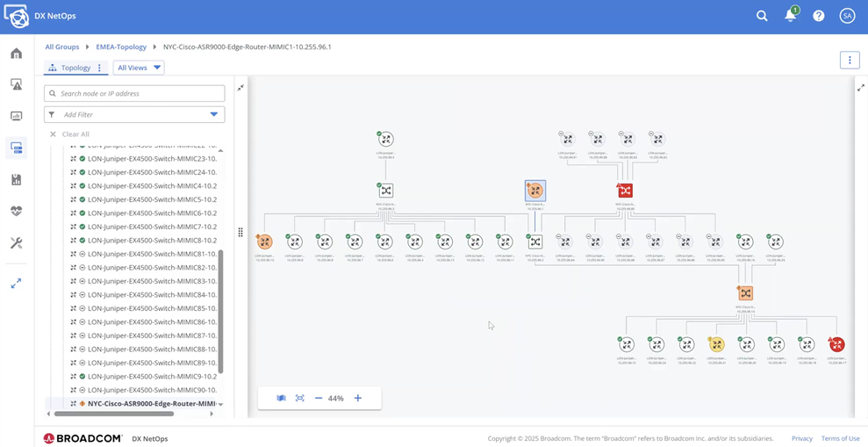Click node list scroll-up arrow
Viewport: 868px width, 447px height.
click(220, 151)
